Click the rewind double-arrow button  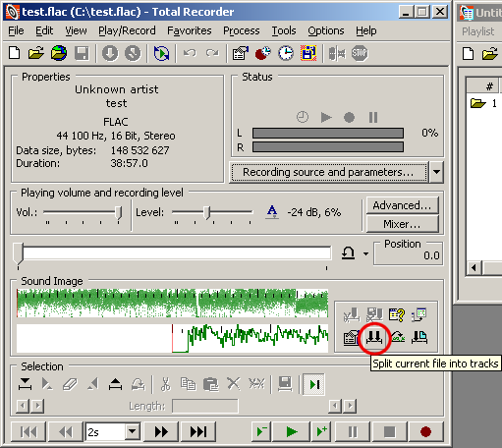(x=66, y=431)
